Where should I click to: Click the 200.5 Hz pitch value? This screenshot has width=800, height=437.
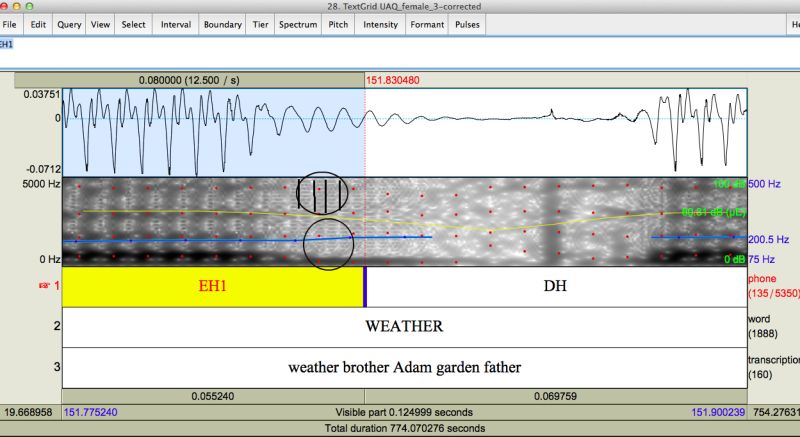coord(769,239)
